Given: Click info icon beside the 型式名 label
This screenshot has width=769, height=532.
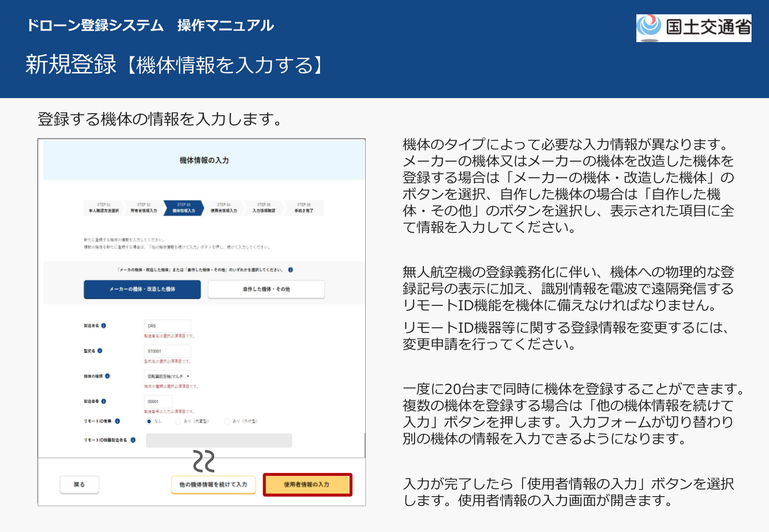Looking at the screenshot, I should [x=100, y=351].
